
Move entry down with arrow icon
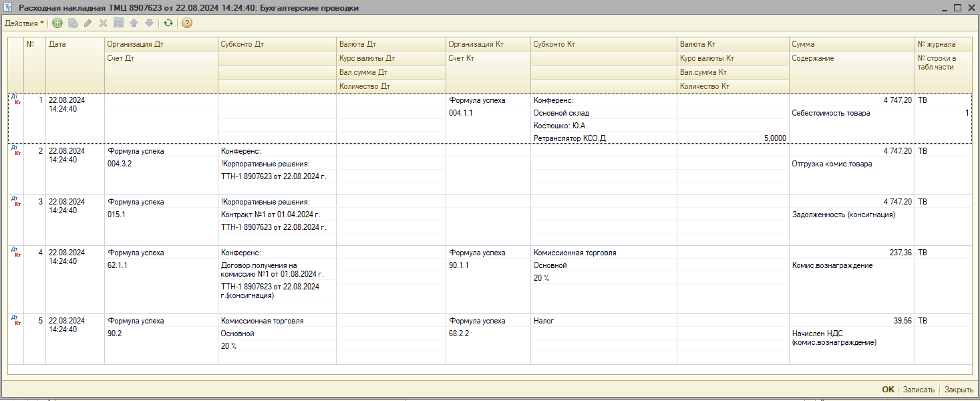click(148, 23)
